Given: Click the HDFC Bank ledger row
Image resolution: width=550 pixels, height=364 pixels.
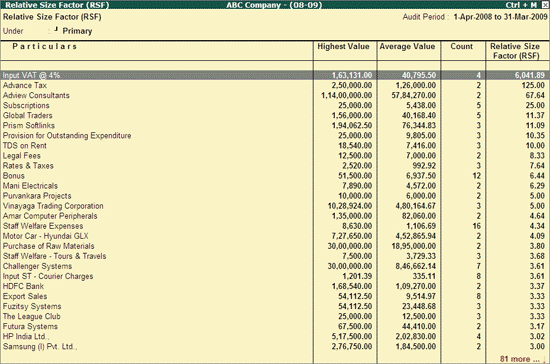Looking at the screenshot, I should tap(275, 286).
